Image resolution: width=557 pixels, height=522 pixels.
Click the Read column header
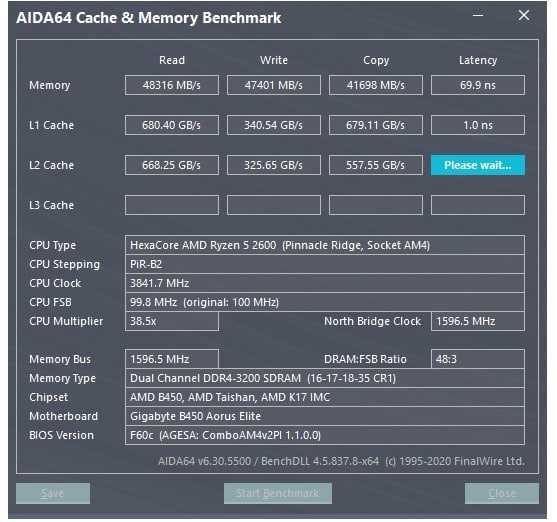[172, 60]
